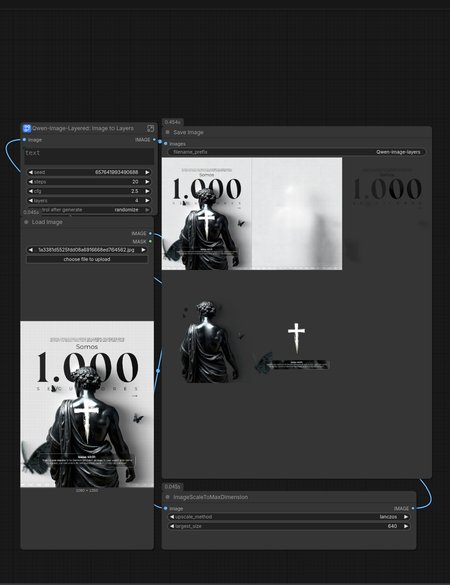Screen dimensions: 450x585
Task: Select next upscale_method with right arrow
Action: pos(406,517)
